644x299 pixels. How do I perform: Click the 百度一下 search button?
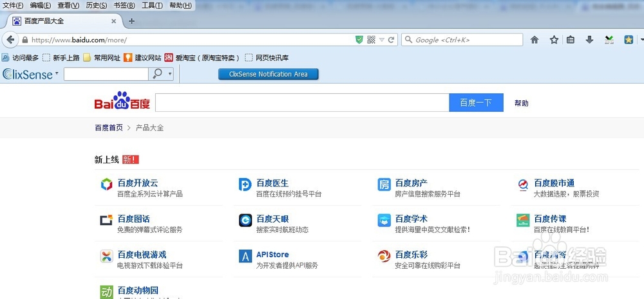coord(476,102)
